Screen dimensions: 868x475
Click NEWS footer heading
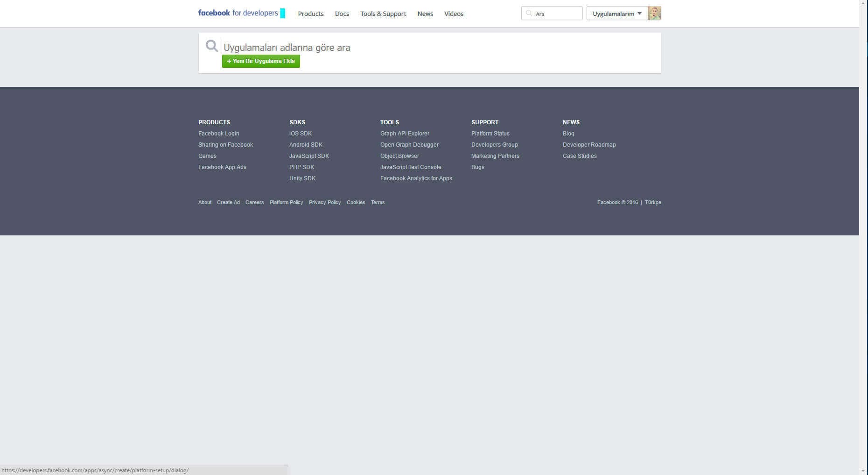click(571, 122)
